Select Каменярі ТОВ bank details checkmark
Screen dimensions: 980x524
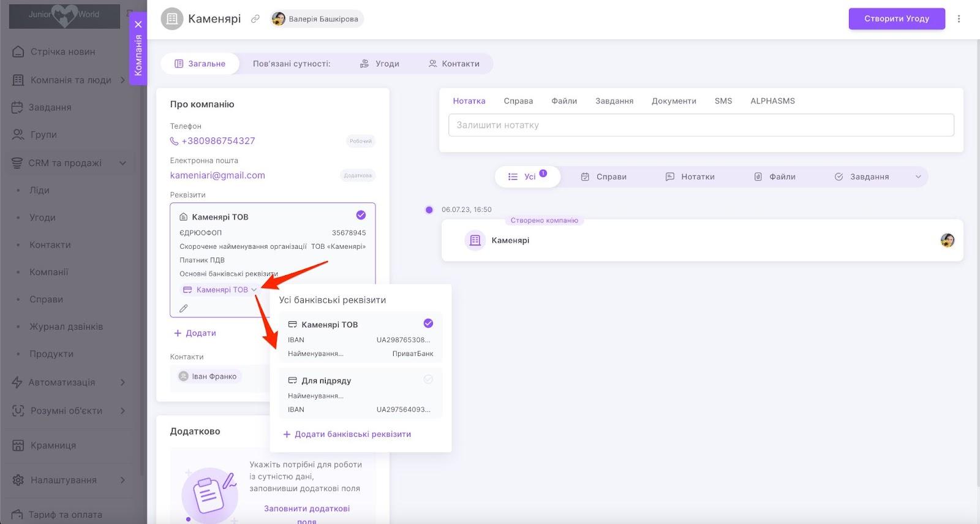428,324
